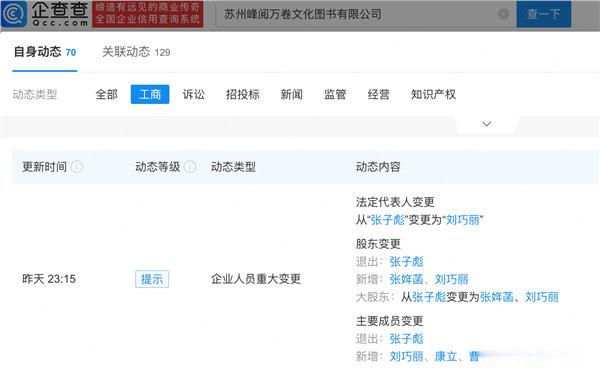Click the Qcc.com logo icon
The height and width of the screenshot is (372, 600).
14,14
